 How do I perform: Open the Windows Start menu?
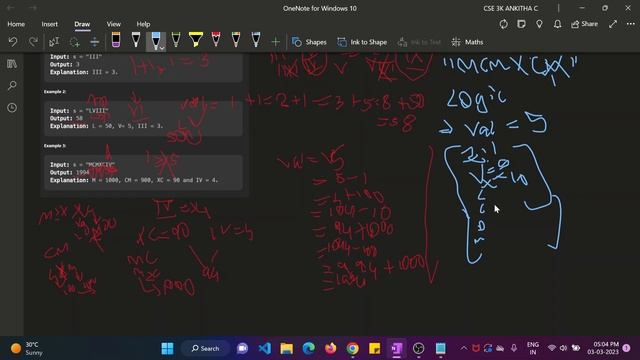pos(167,348)
